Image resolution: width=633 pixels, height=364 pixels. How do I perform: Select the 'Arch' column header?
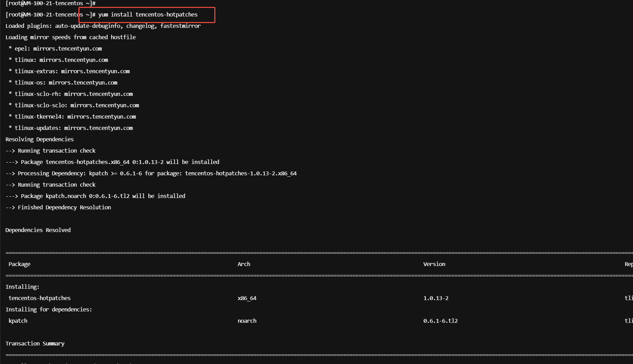click(244, 264)
